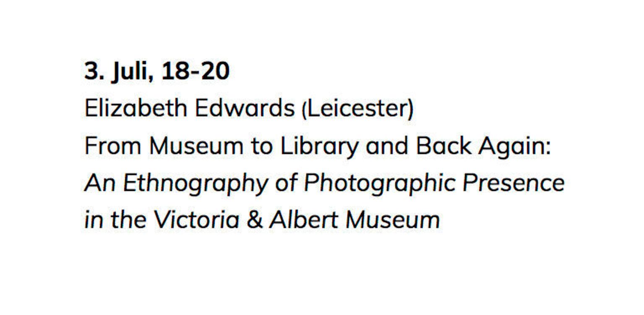644x315 pixels.
Task: Click the time range "18-20"
Action: (x=195, y=71)
